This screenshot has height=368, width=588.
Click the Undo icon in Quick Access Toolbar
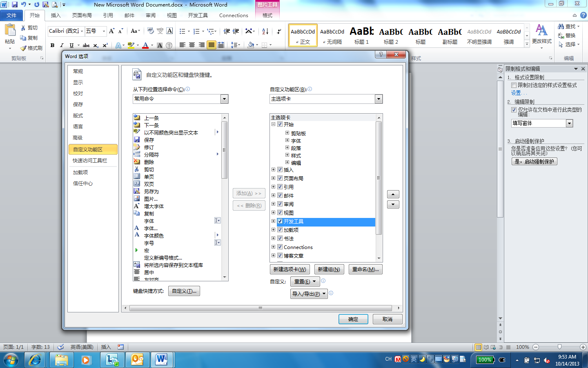[x=24, y=4]
